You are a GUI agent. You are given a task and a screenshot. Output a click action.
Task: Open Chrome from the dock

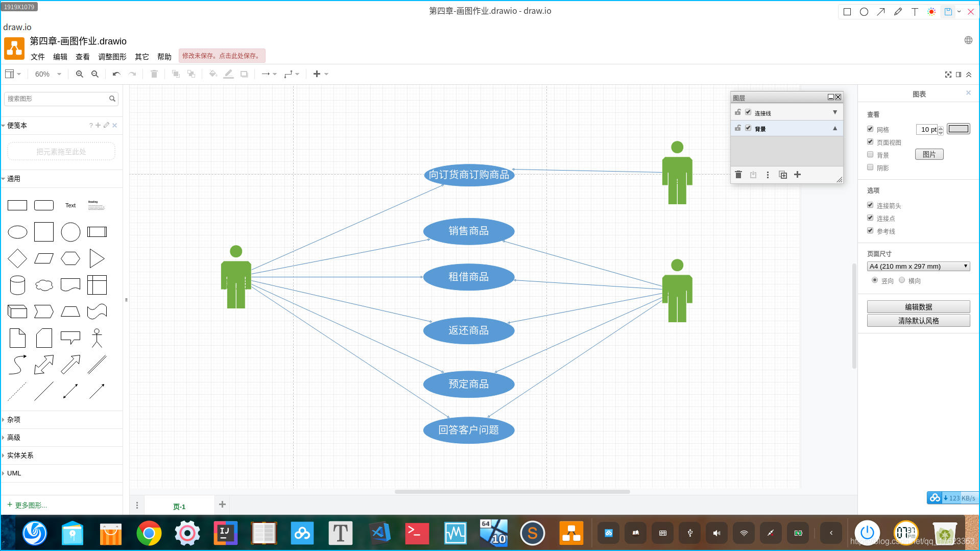(x=149, y=533)
